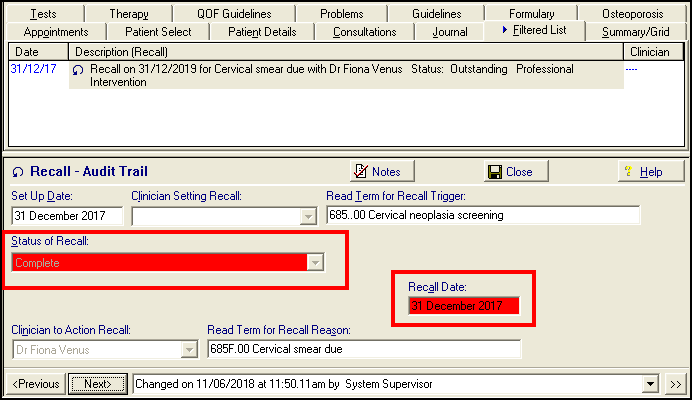Click the Previous button
Image resolution: width=692 pixels, height=400 pixels.
point(38,383)
